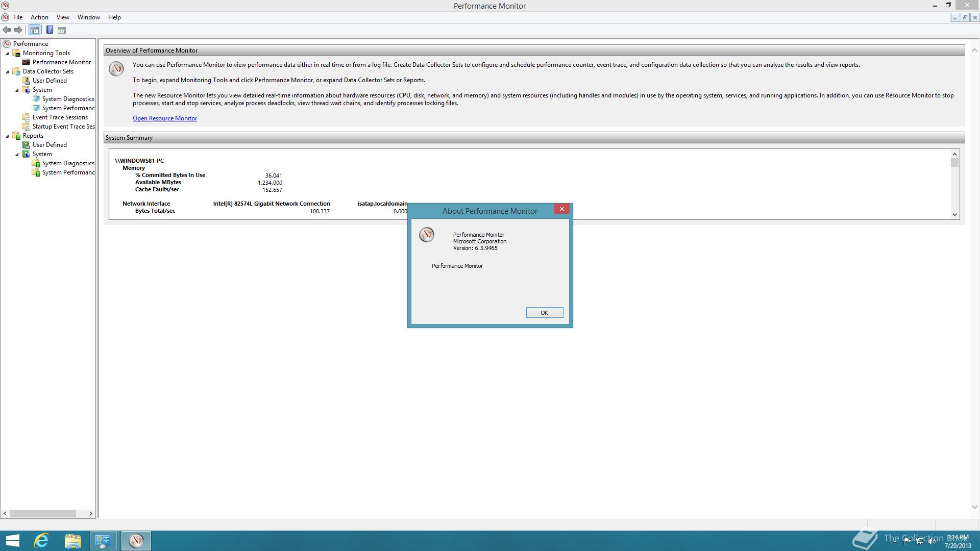Image resolution: width=980 pixels, height=551 pixels.
Task: Click the Event Trace Sessions icon
Action: (26, 117)
